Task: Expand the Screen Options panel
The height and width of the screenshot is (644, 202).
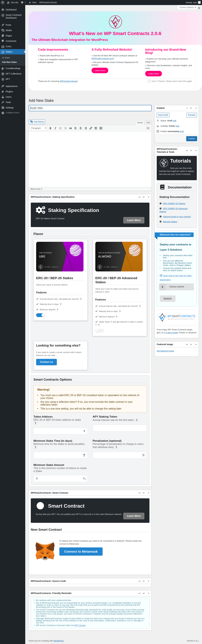Action: [x=188, y=8]
